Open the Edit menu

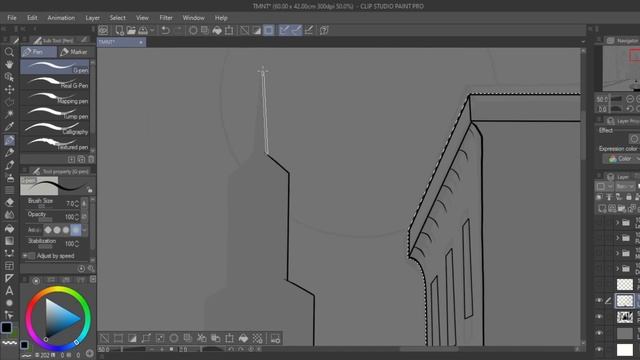click(x=32, y=18)
